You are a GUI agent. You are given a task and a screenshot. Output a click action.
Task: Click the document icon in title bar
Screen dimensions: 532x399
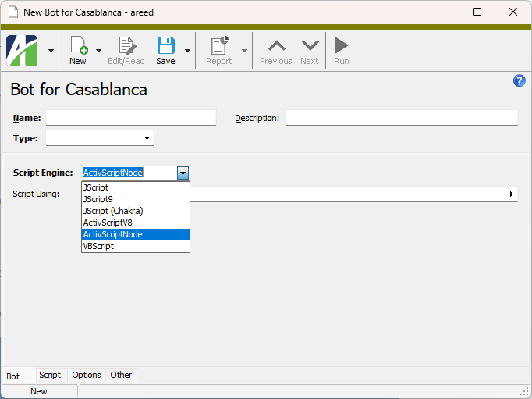click(13, 12)
